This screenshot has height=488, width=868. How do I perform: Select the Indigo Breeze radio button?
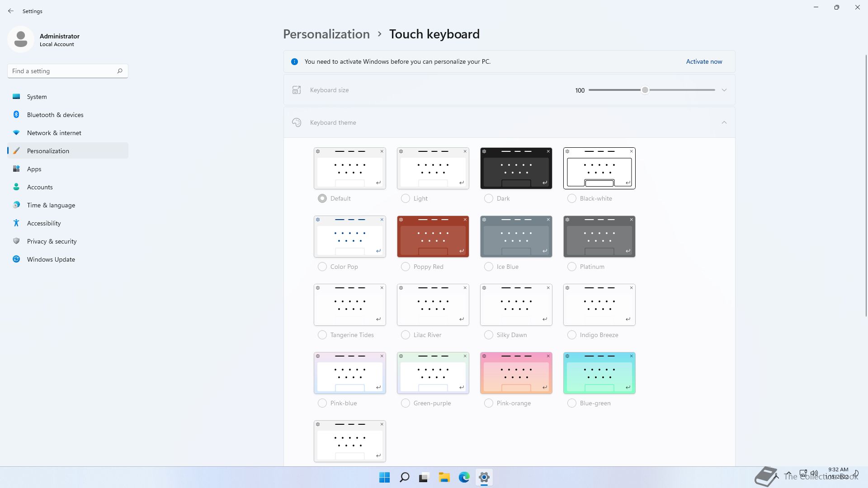[x=572, y=335]
